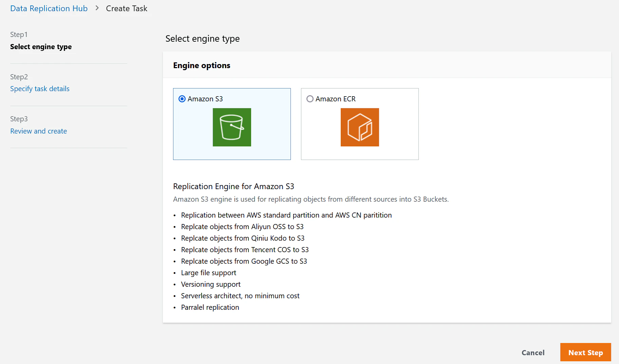Click the Parralel replication bullet
Image resolution: width=619 pixels, height=364 pixels.
coord(210,307)
